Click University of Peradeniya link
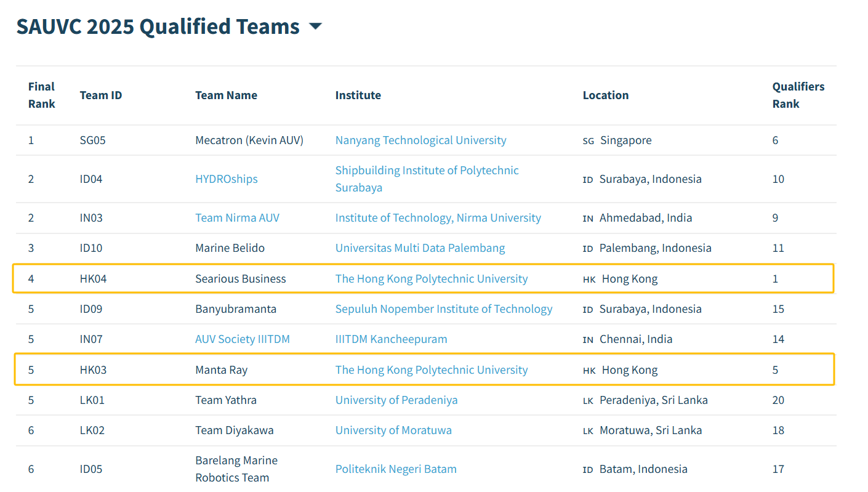 coord(396,400)
